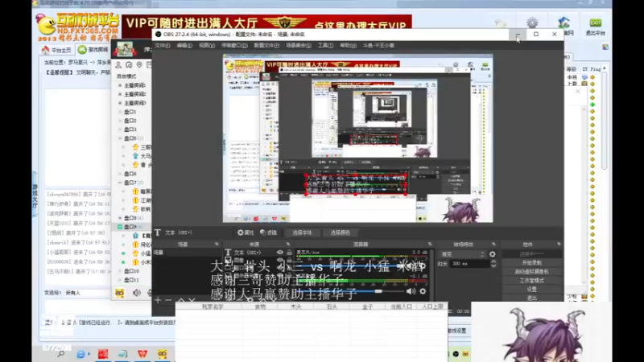The width and height of the screenshot is (644, 362).
Task: Click the user avatar in room panel
Action: [x=125, y=49]
